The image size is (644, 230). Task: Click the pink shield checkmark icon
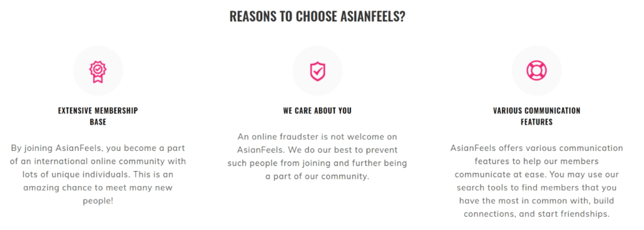point(317,71)
